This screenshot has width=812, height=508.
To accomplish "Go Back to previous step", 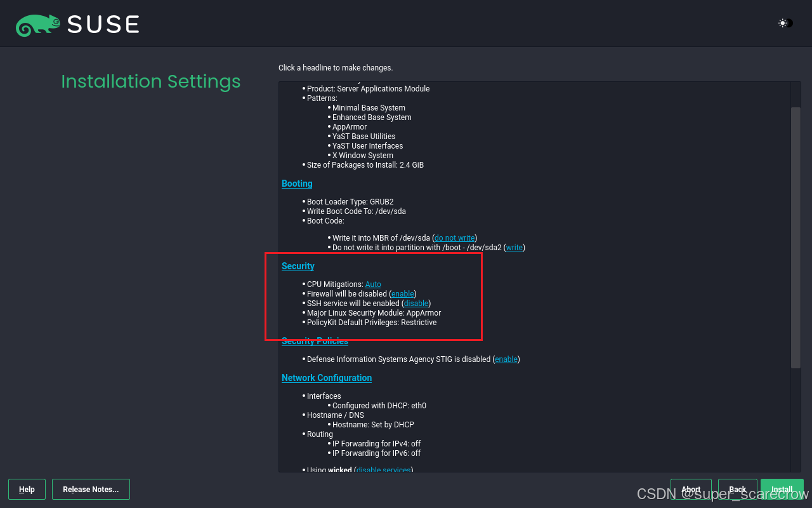I will [x=738, y=490].
